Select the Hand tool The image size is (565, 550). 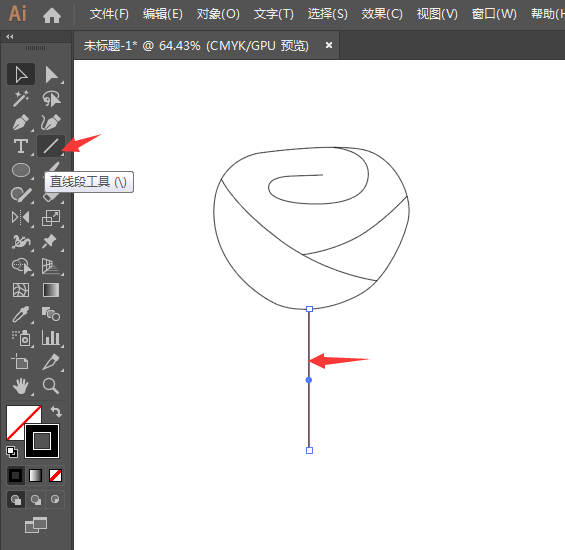coord(21,386)
